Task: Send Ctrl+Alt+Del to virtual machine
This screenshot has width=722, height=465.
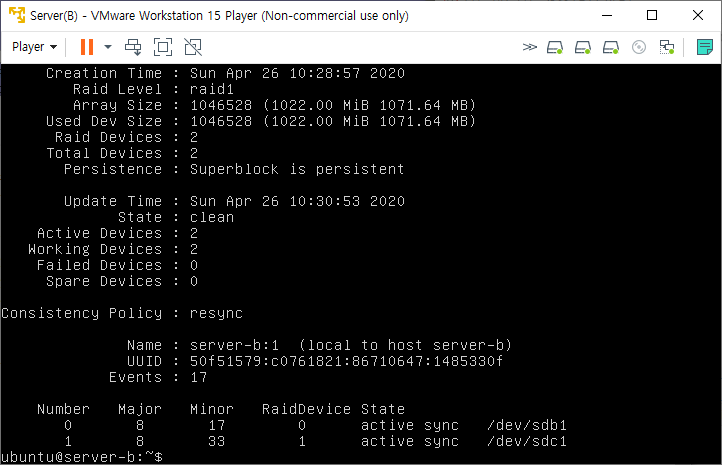Action: [133, 47]
